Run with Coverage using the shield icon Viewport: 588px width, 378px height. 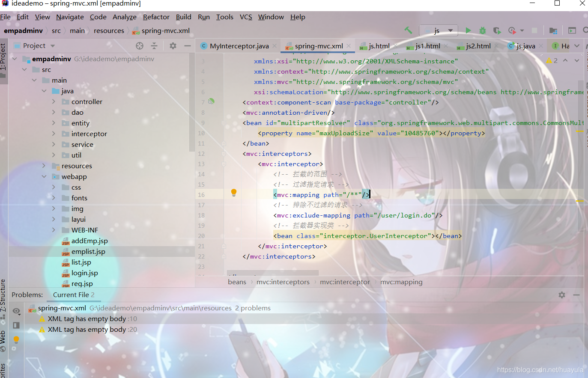497,30
